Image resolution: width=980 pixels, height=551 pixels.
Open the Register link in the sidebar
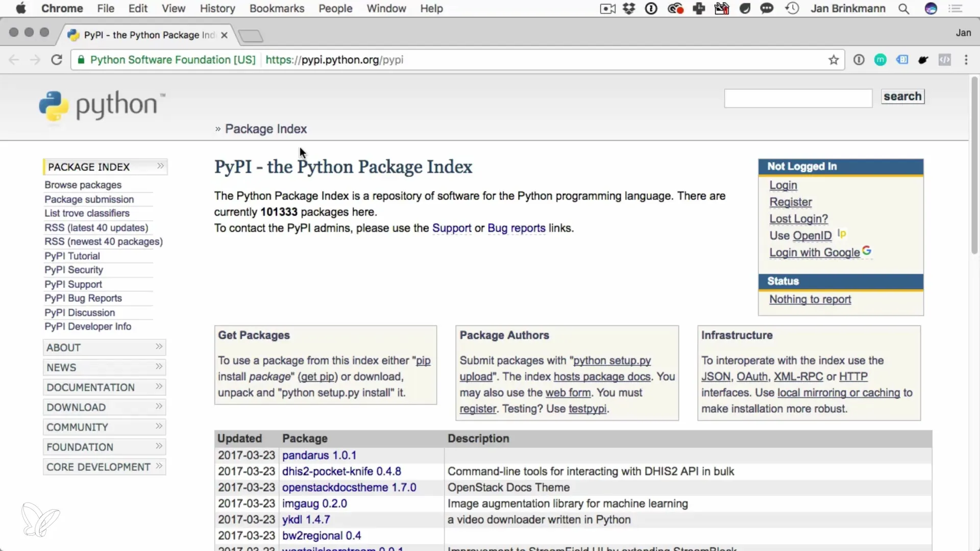point(791,202)
